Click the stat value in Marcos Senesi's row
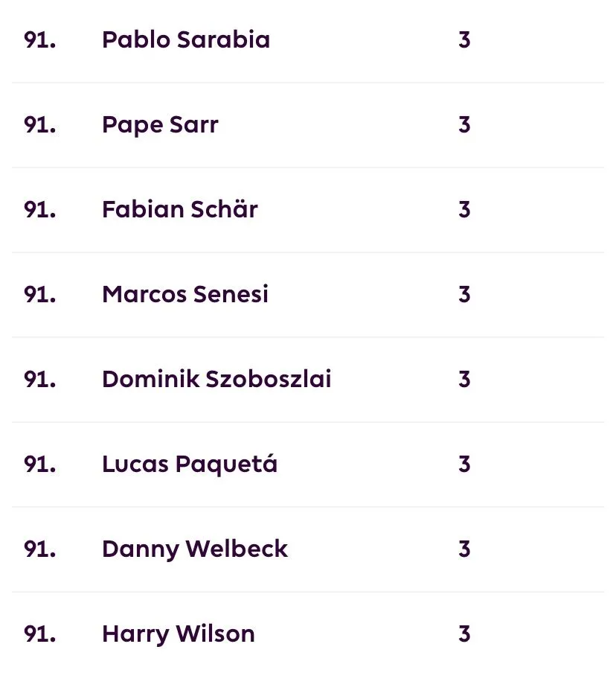The width and height of the screenshot is (616, 673). 464,295
